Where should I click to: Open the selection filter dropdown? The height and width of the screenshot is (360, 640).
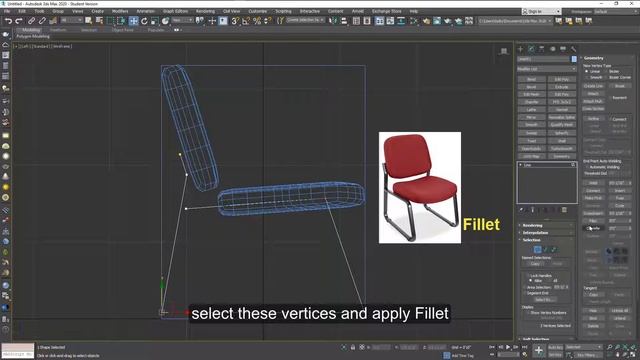point(71,20)
